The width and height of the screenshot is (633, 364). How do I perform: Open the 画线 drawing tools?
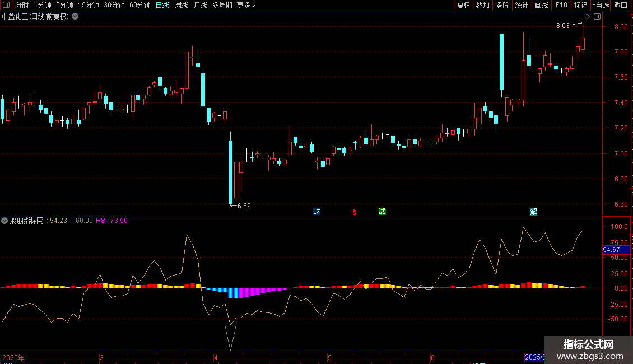tap(541, 5)
